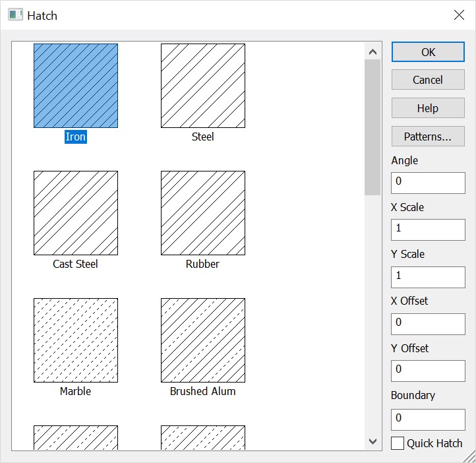The width and height of the screenshot is (476, 463).
Task: Choose the Cast Steel hatch pattern
Action: (76, 213)
